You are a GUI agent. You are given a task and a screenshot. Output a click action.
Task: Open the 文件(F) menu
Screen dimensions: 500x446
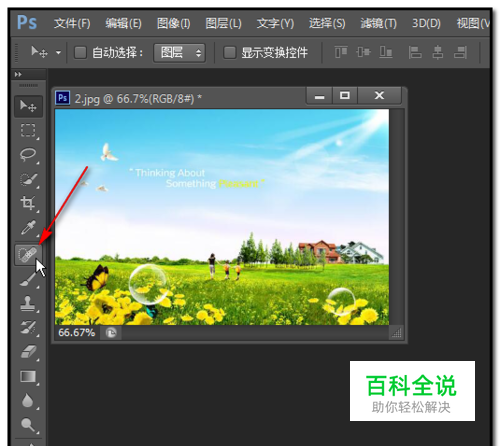click(72, 23)
